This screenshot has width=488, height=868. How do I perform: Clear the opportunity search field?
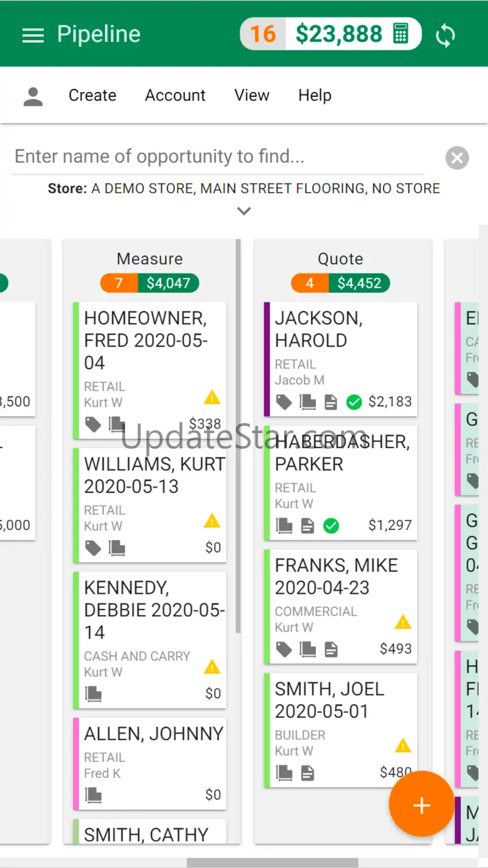(x=457, y=158)
